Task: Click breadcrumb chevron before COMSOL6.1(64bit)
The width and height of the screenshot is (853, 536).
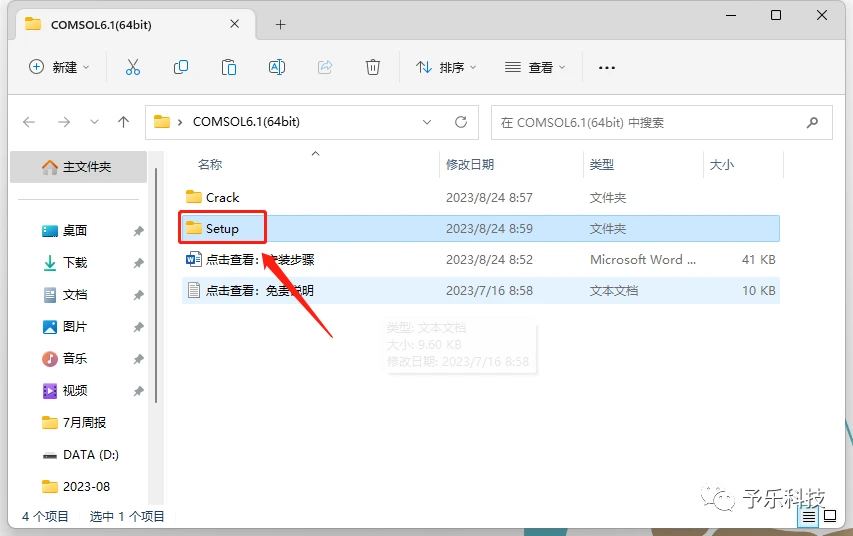Action: coord(180,122)
